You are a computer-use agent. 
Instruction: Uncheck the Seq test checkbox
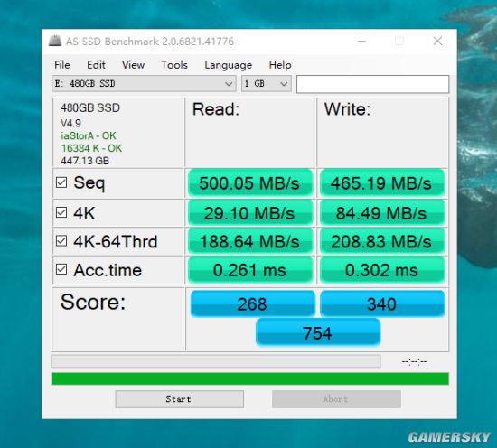coord(61,182)
